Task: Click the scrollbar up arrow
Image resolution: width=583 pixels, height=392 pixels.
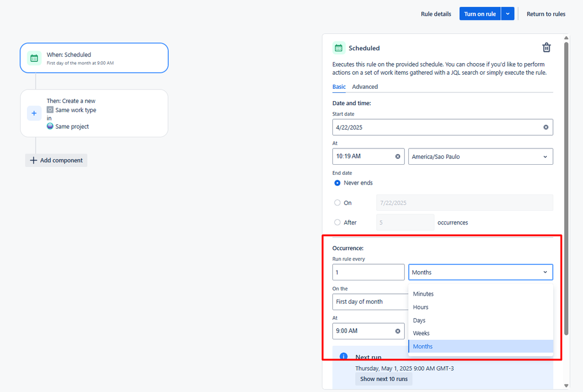Action: pyautogui.click(x=566, y=37)
